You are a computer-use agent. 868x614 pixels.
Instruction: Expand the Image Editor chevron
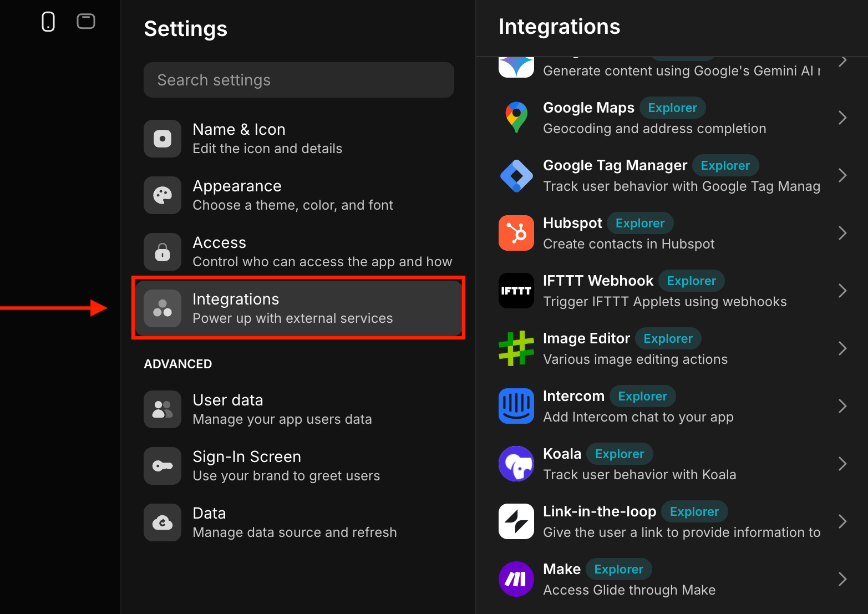(x=842, y=348)
